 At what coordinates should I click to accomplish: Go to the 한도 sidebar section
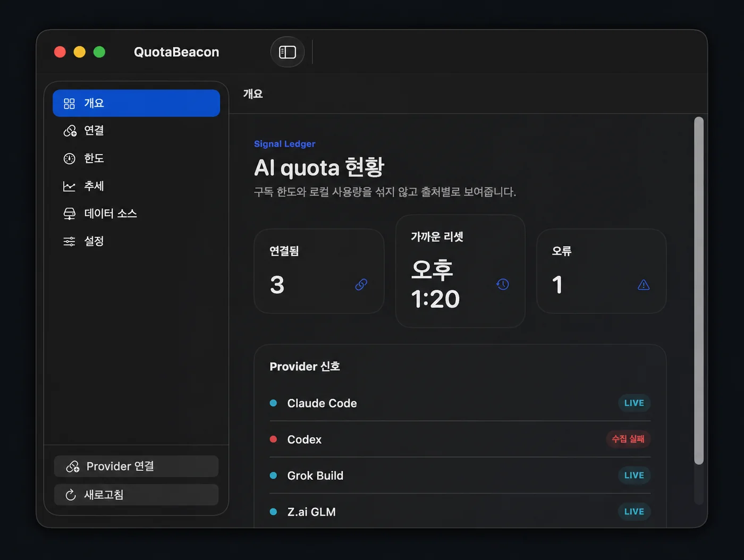136,158
